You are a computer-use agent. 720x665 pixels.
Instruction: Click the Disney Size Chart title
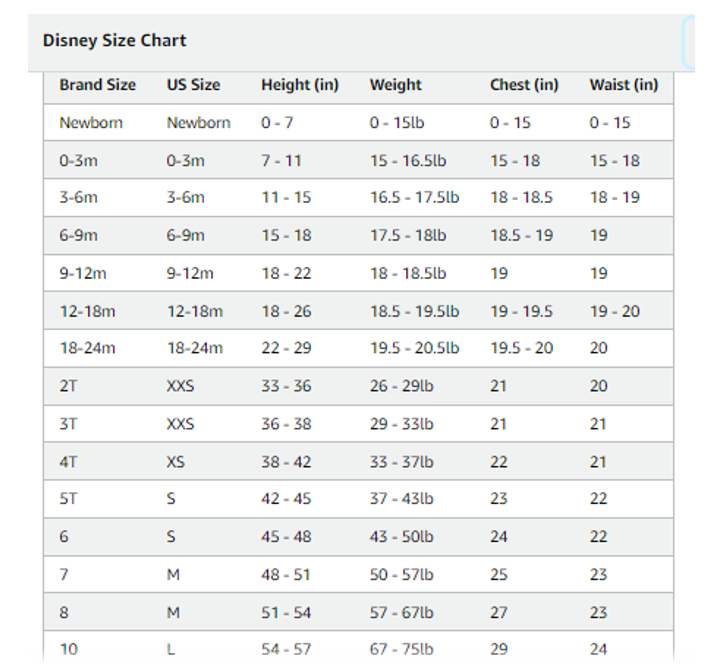(114, 40)
